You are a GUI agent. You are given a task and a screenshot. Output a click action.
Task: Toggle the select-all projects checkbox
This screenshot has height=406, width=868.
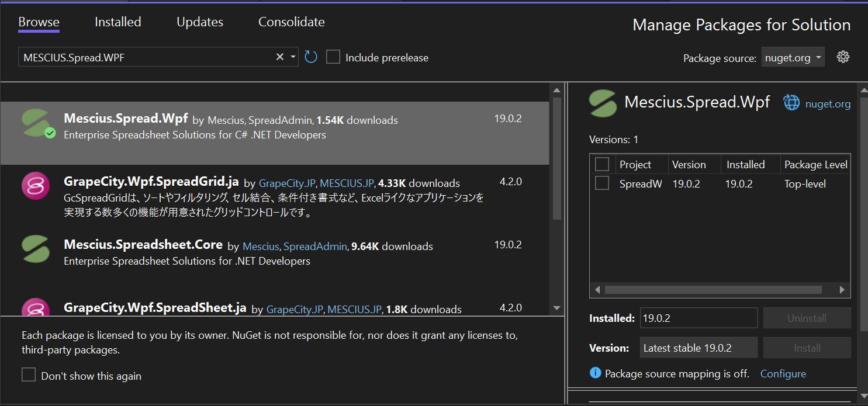[x=602, y=164]
